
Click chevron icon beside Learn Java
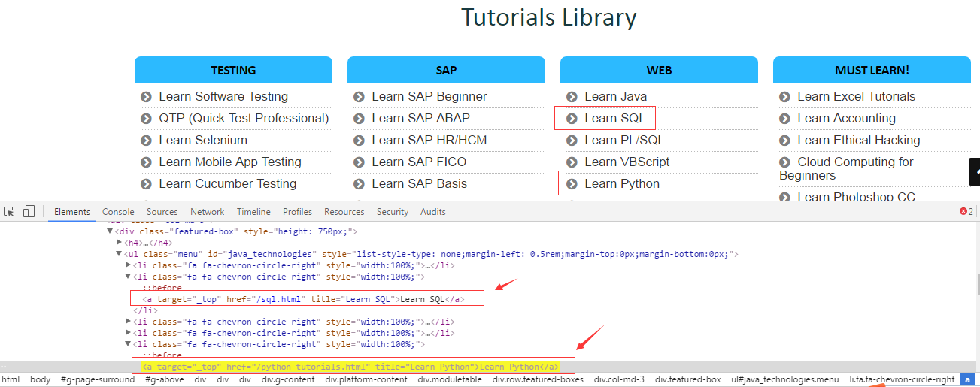point(572,97)
